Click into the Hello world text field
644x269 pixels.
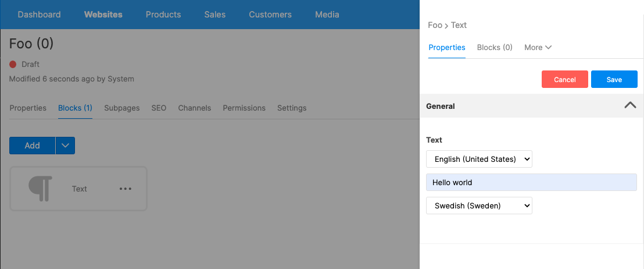pyautogui.click(x=531, y=182)
